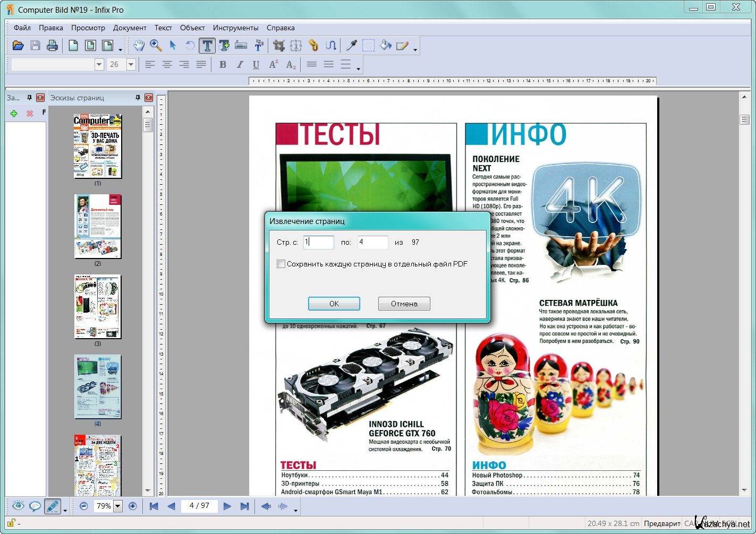Click the Print icon
756x534 pixels.
[52, 46]
